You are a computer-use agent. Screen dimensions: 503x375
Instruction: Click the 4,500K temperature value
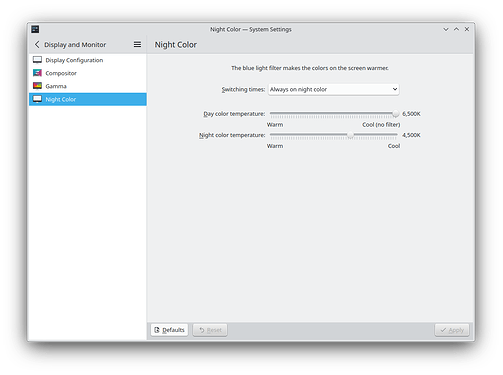(411, 135)
